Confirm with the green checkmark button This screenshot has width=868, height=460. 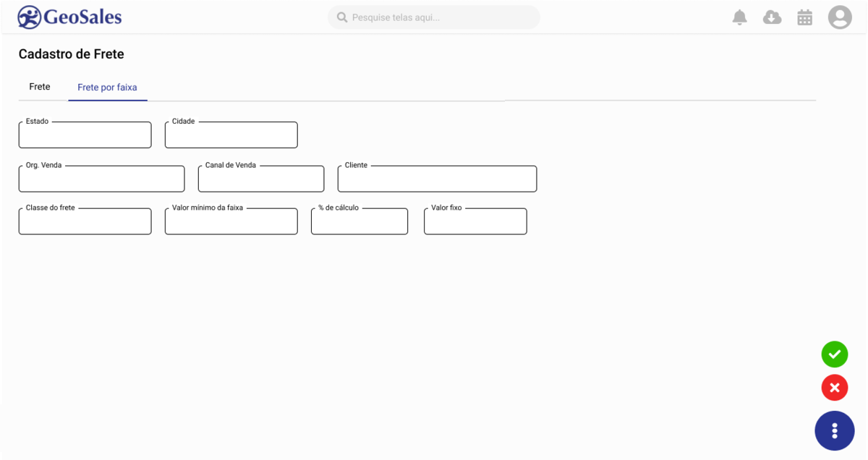coord(835,354)
